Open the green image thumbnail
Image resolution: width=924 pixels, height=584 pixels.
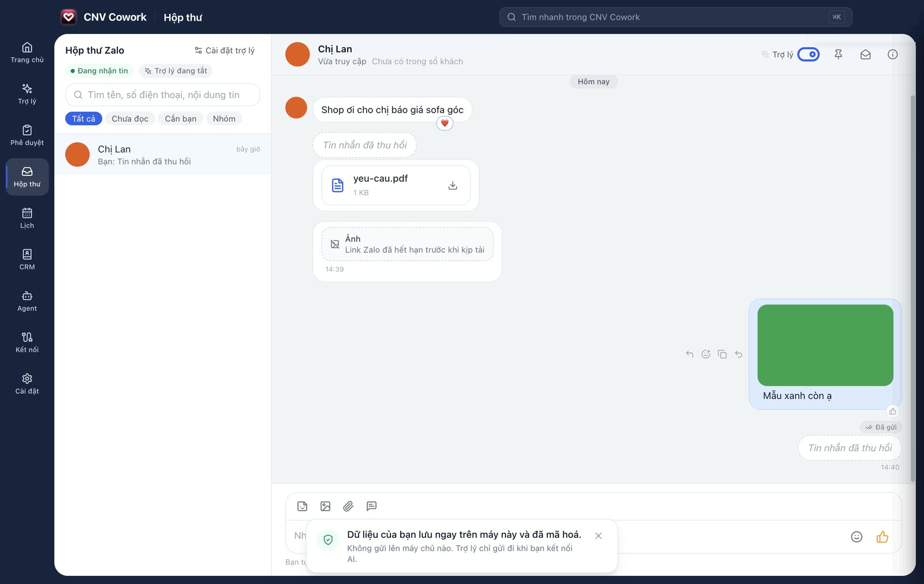pos(825,345)
